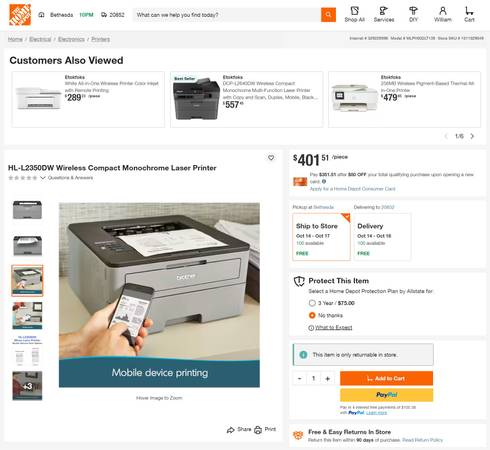Select first thumbnail showing printer front view
Image resolution: width=490 pixels, height=450 pixels.
(27, 210)
